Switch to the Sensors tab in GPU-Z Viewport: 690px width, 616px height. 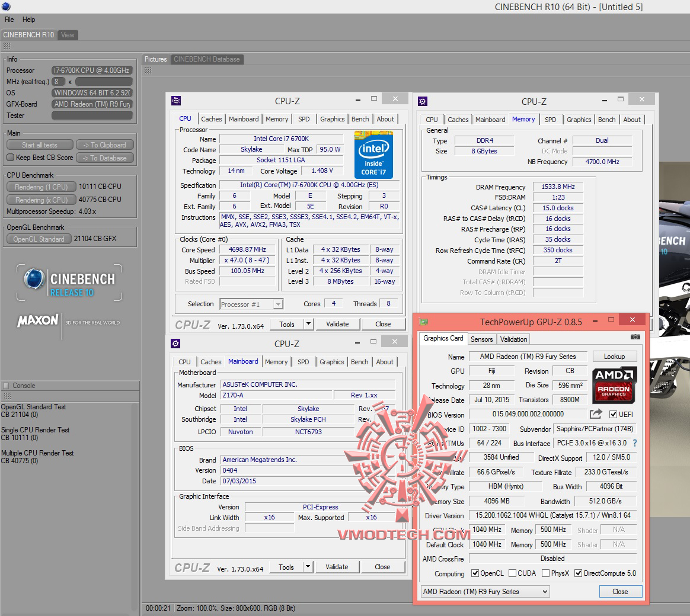click(481, 339)
